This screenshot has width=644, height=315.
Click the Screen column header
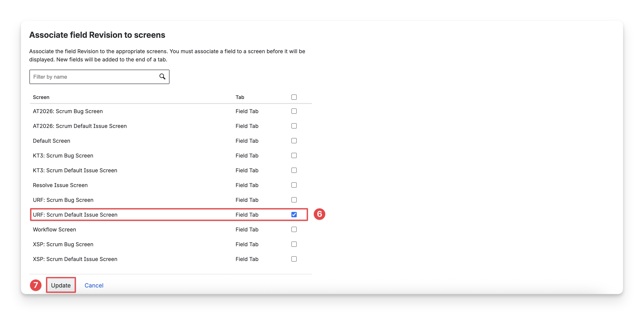pyautogui.click(x=41, y=97)
